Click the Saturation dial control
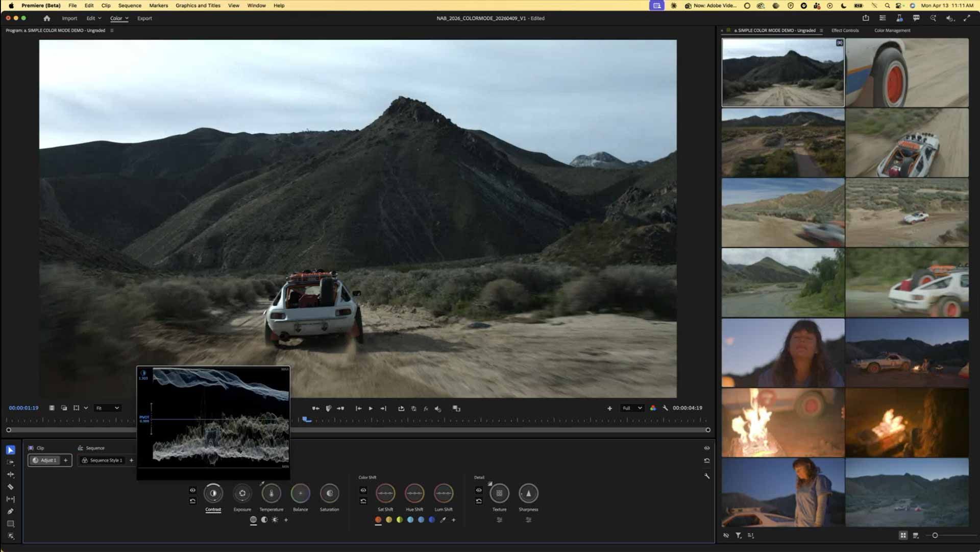This screenshot has height=552, width=980. click(x=329, y=493)
